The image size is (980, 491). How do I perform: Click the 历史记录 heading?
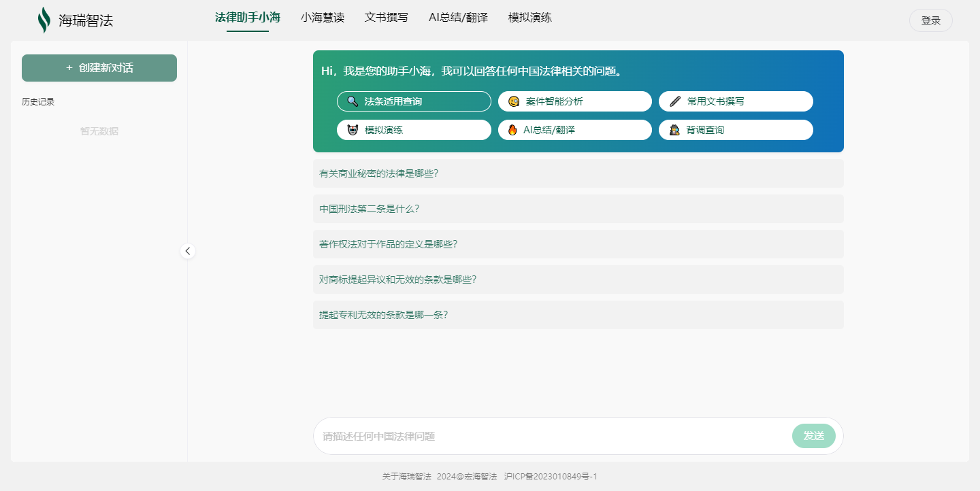38,102
